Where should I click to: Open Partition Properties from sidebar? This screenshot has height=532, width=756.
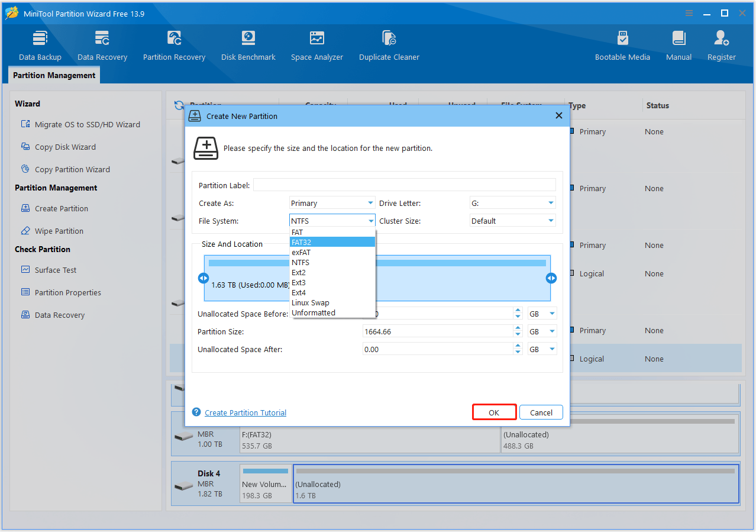pos(60,292)
